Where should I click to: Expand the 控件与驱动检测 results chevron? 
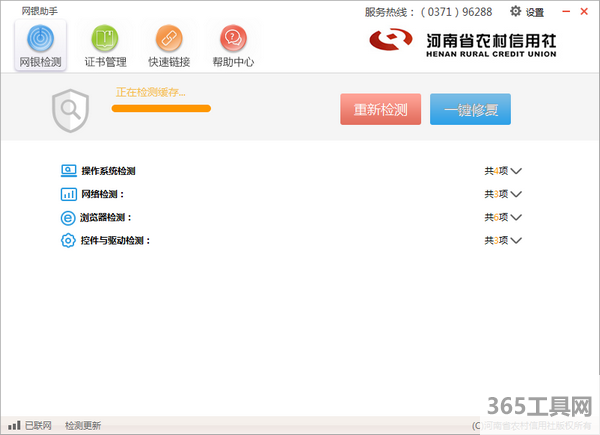tap(516, 240)
